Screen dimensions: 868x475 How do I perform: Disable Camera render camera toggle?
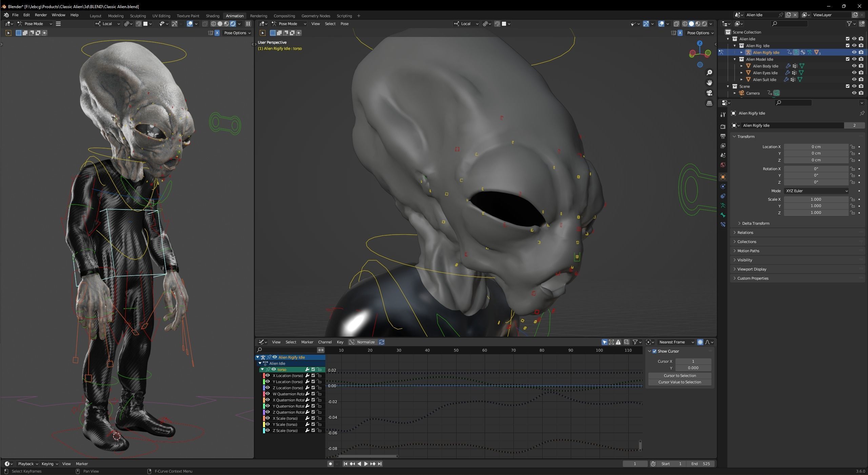click(861, 93)
